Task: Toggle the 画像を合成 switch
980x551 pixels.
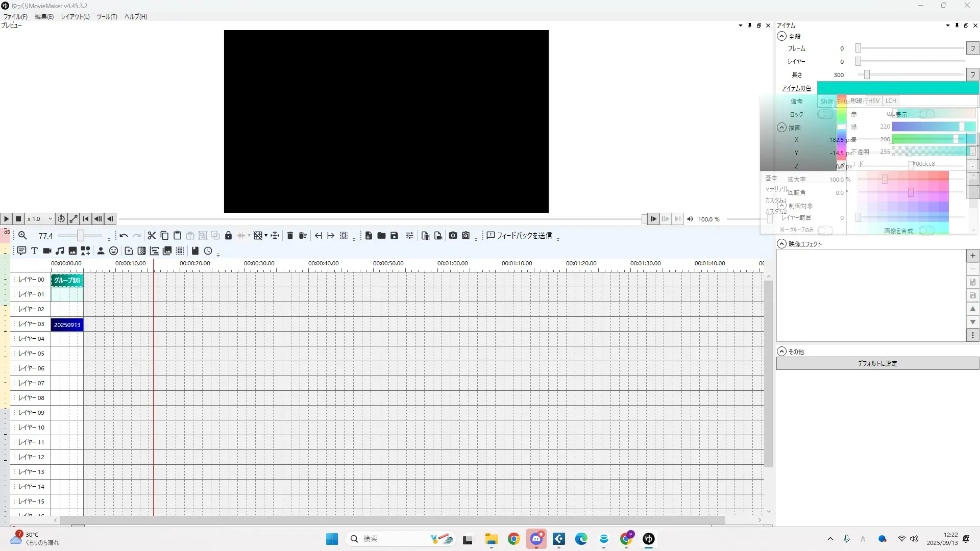Action: [926, 231]
